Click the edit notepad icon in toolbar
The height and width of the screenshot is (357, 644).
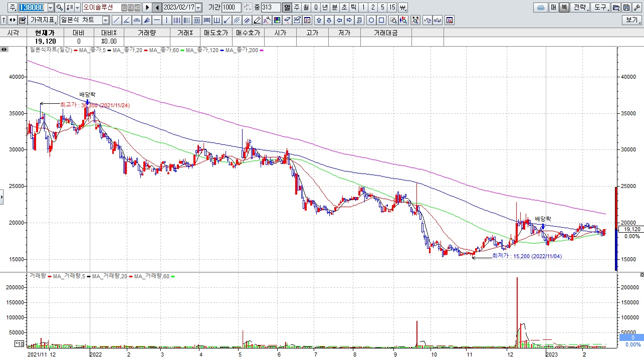pos(23,20)
